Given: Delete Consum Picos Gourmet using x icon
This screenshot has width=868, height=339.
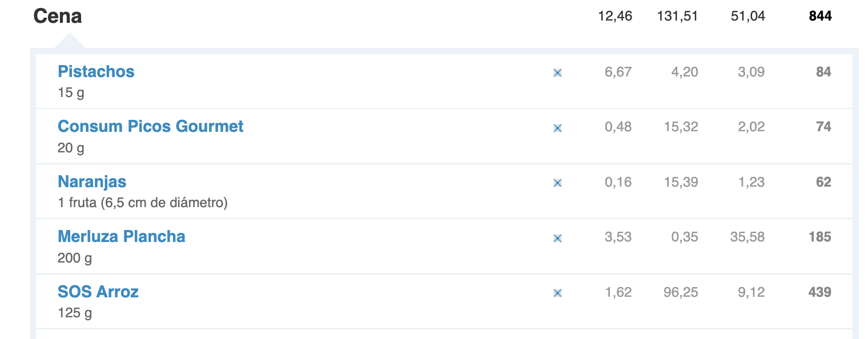Looking at the screenshot, I should tap(558, 128).
